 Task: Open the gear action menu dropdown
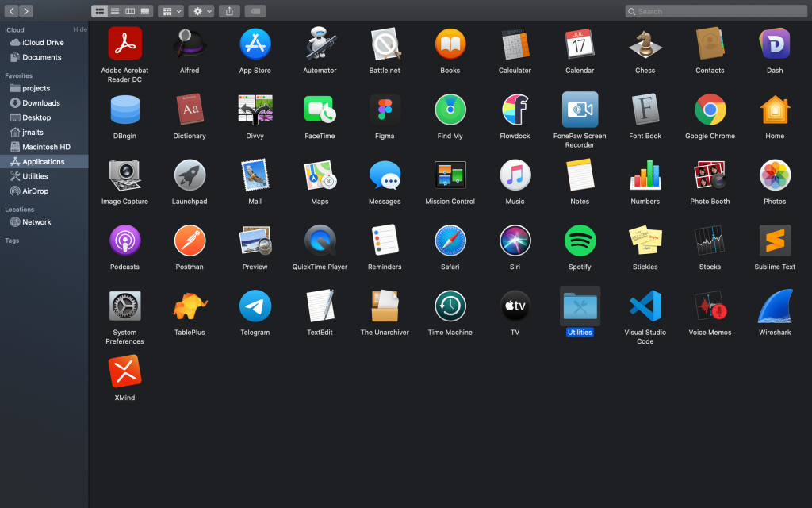click(x=201, y=11)
